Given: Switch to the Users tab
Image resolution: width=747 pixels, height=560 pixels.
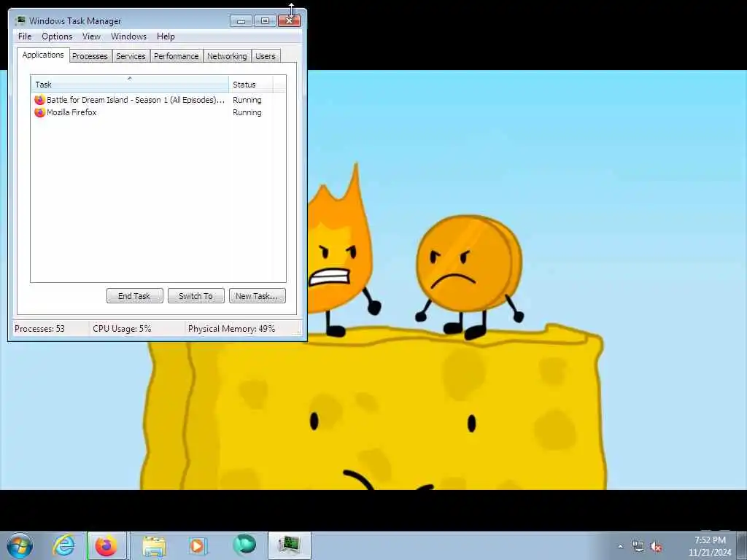Looking at the screenshot, I should 266,56.
